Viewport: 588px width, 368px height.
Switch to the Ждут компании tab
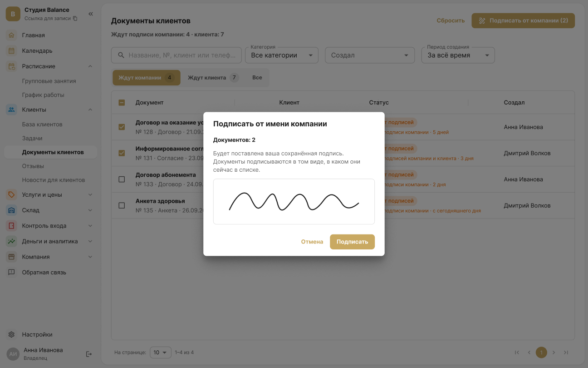[147, 78]
